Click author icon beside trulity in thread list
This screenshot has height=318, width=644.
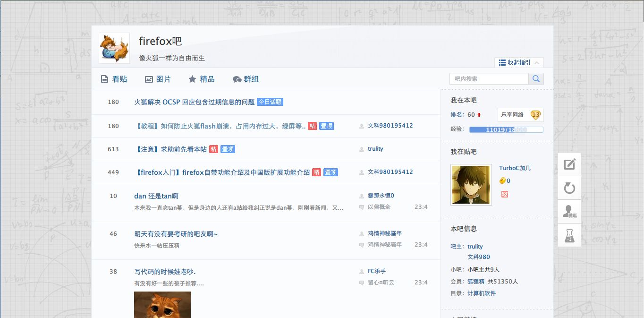pos(362,149)
